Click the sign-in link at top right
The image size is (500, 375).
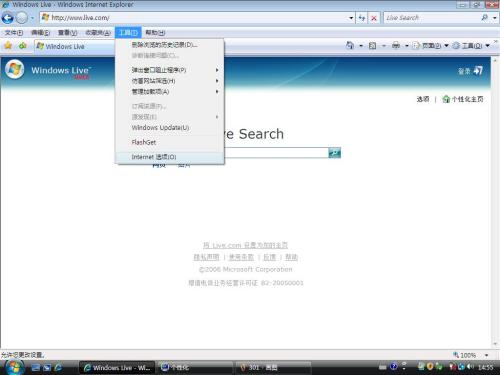point(470,71)
